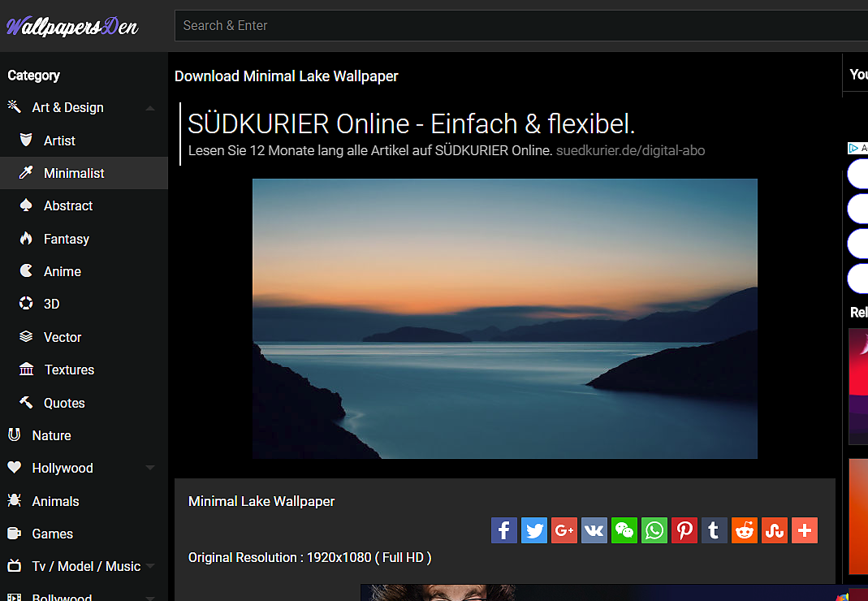Post to Tumblr using share icon
The width and height of the screenshot is (868, 601).
714,530
